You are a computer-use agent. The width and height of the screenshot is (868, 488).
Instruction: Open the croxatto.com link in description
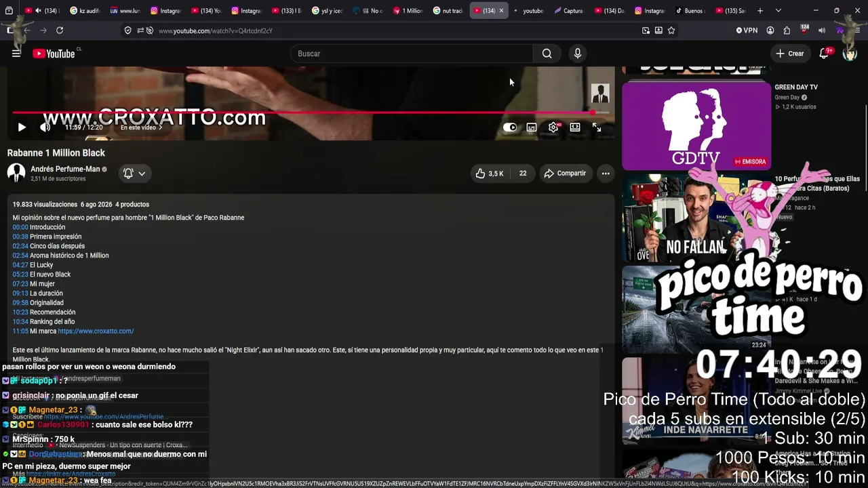(96, 331)
